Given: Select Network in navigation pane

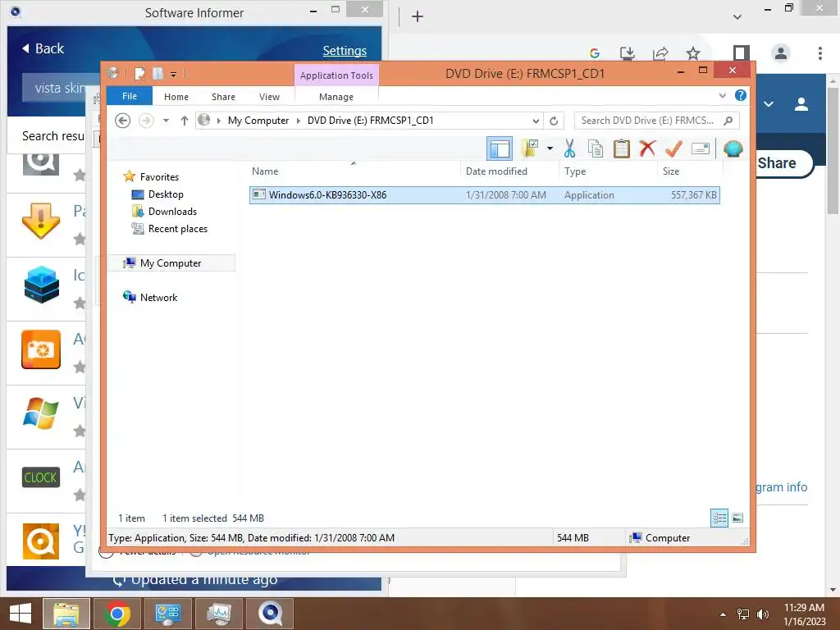Looking at the screenshot, I should (158, 297).
